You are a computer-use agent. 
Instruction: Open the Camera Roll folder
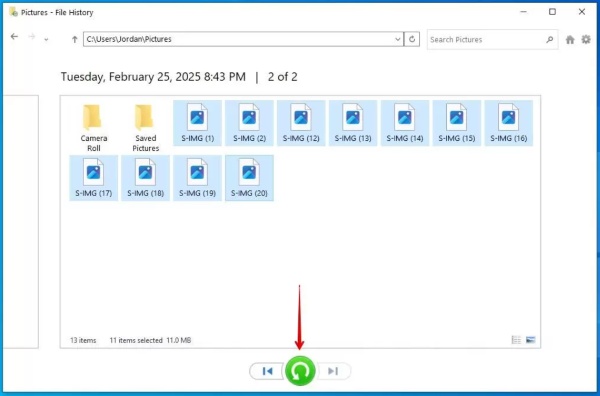(x=94, y=127)
